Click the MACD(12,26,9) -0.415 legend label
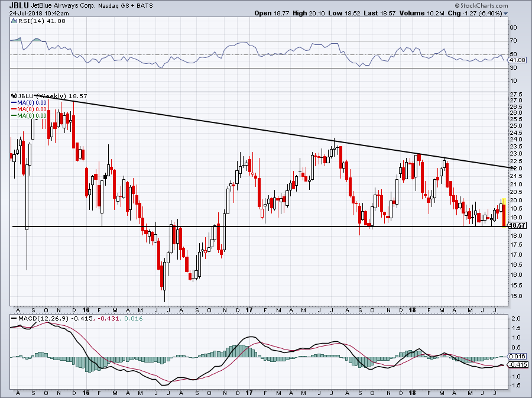 click(56, 319)
